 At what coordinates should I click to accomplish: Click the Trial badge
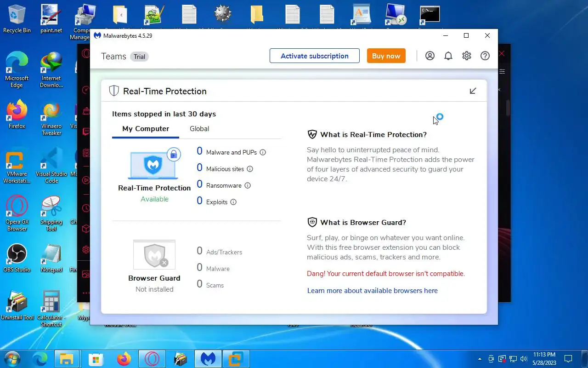140,57
